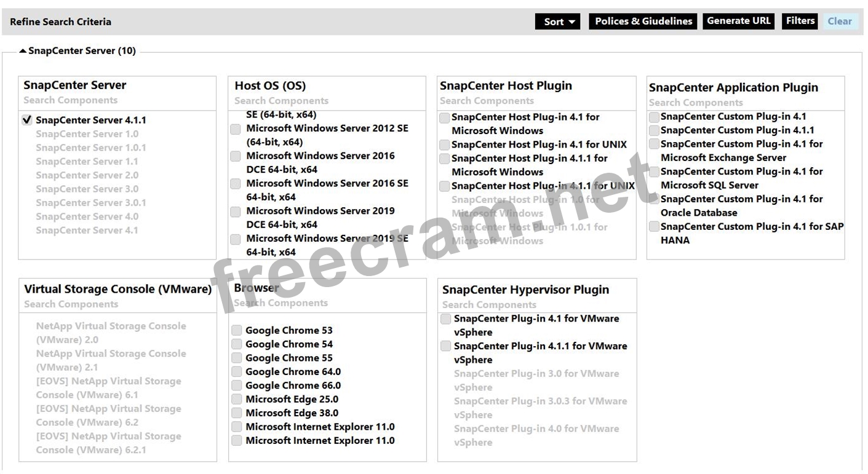The image size is (868, 474).
Task: Collapse the SnapCenter Server (10) section
Action: (23, 51)
